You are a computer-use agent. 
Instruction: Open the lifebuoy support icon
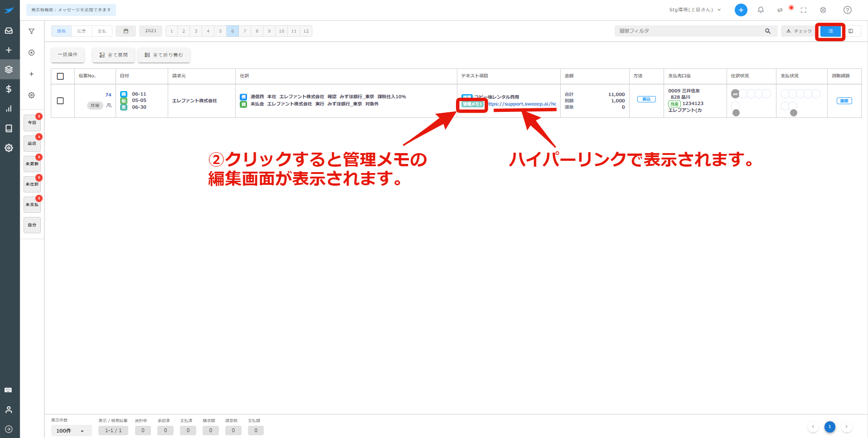(x=823, y=10)
